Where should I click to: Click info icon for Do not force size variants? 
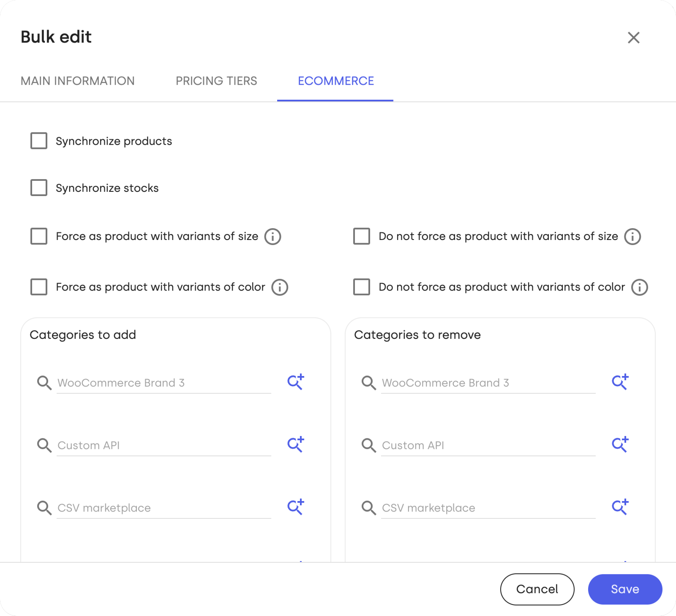pyautogui.click(x=632, y=236)
